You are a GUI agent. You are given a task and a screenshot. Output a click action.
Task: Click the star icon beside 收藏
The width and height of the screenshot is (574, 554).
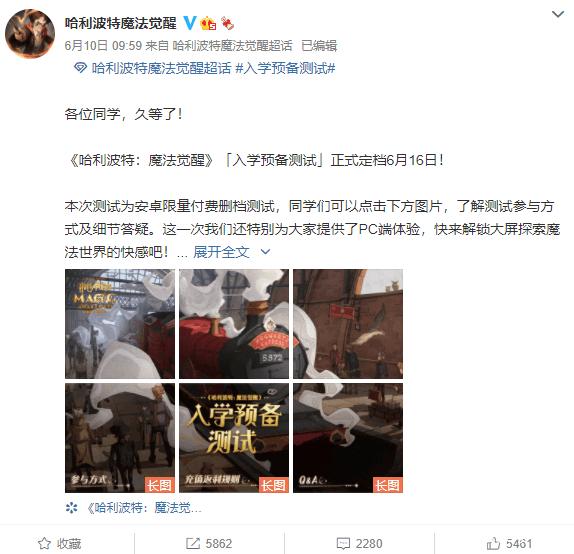click(x=44, y=543)
